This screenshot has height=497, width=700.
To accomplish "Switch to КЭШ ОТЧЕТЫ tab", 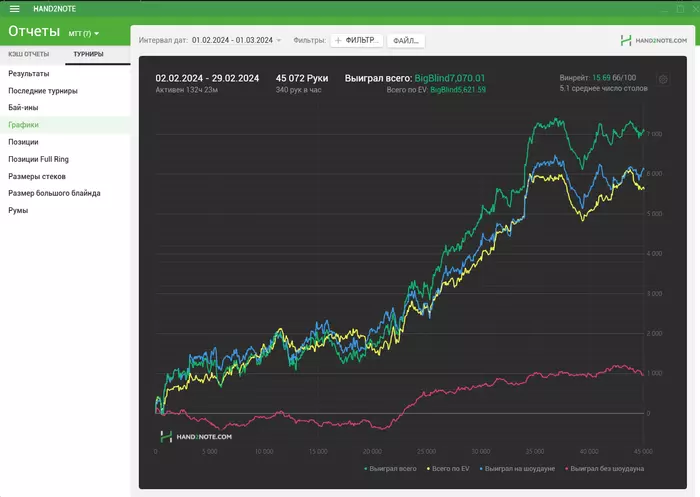I will coord(29,54).
